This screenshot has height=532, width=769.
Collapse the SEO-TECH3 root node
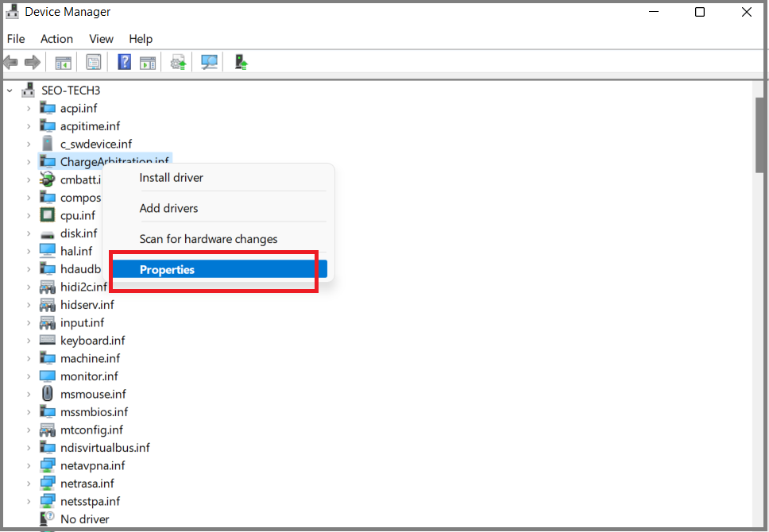(10, 91)
